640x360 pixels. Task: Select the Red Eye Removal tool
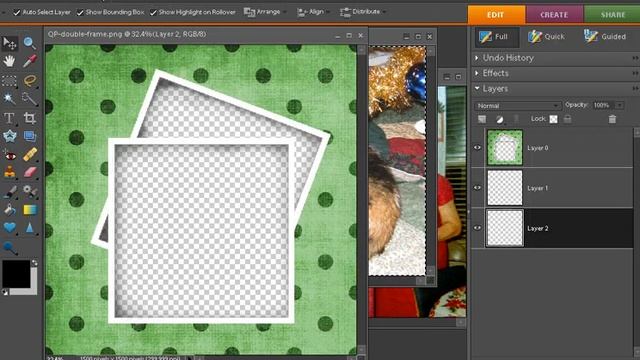point(9,156)
